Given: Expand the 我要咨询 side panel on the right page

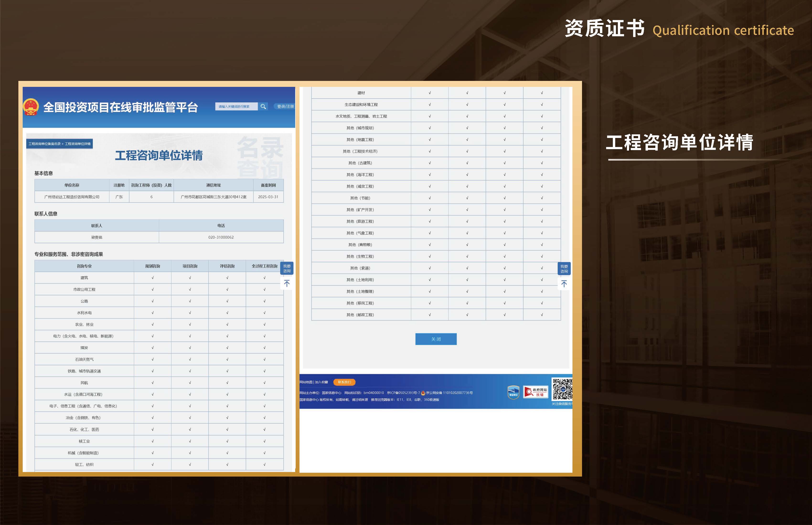Looking at the screenshot, I should click(564, 269).
